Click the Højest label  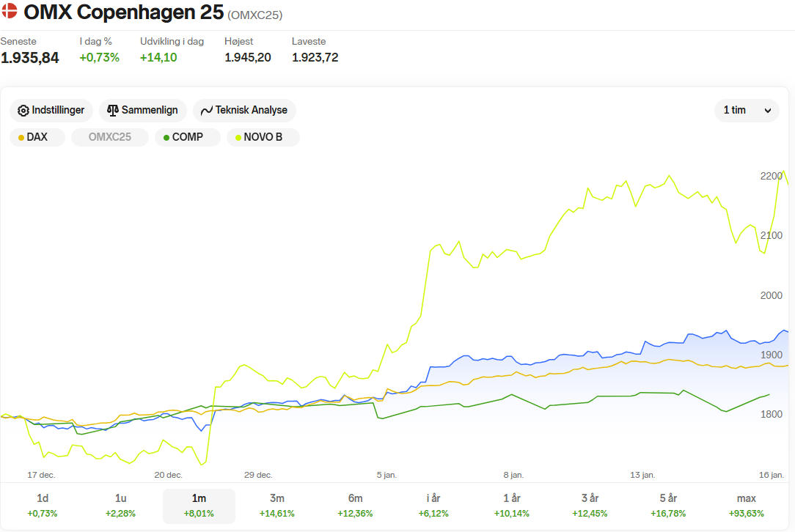point(239,42)
